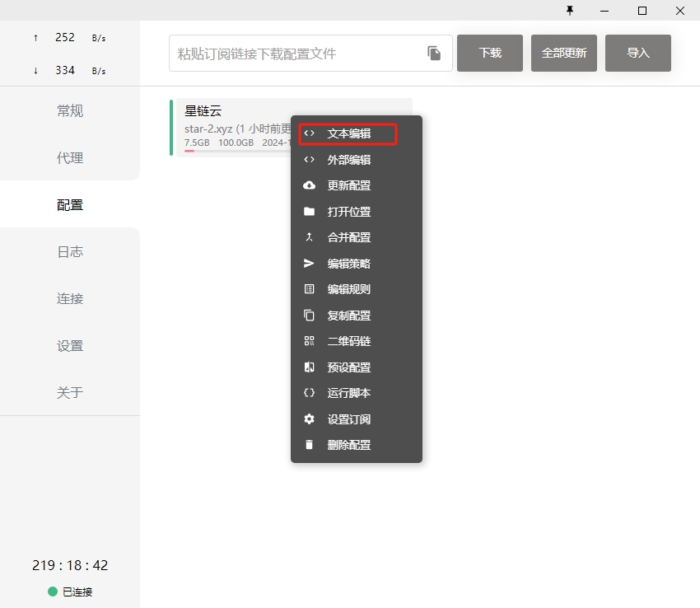Click the braces icon beside 运行脚本
Screen dimensions: 700x608
click(310, 393)
